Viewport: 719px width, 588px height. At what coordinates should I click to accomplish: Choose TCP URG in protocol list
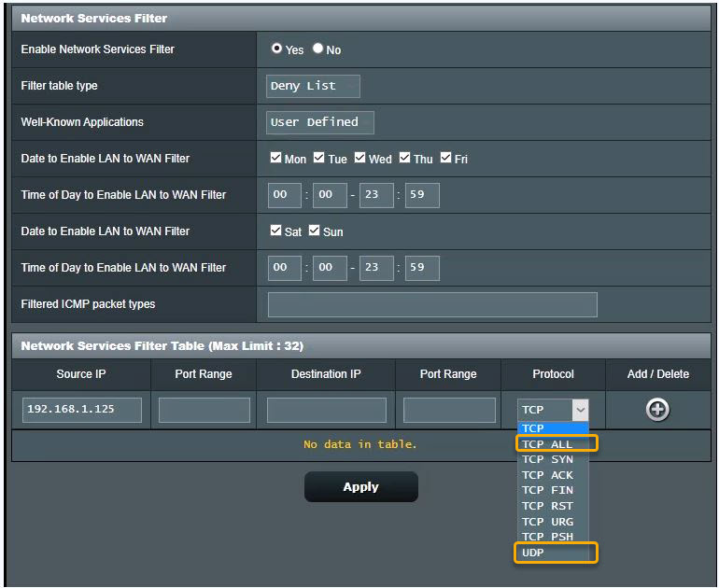[553, 522]
